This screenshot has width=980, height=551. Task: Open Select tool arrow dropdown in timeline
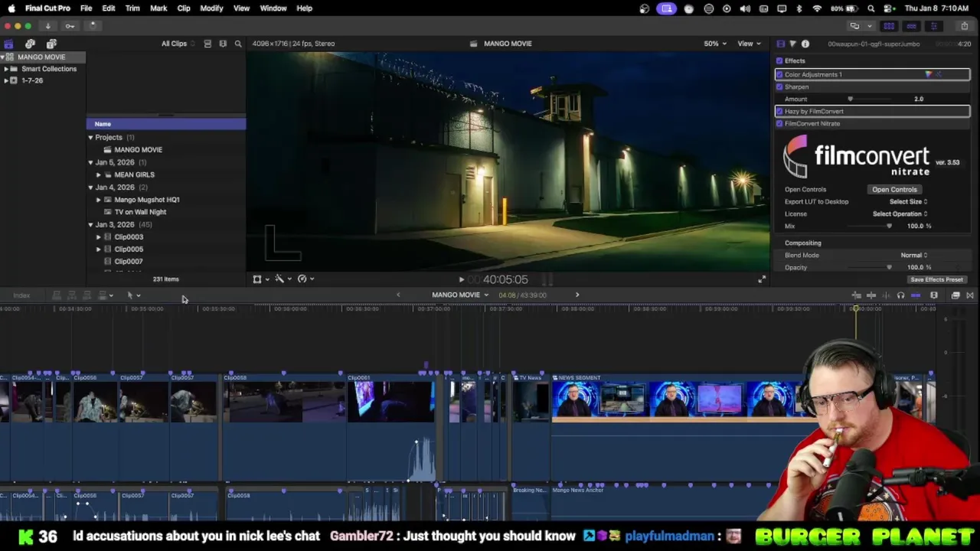tap(133, 295)
